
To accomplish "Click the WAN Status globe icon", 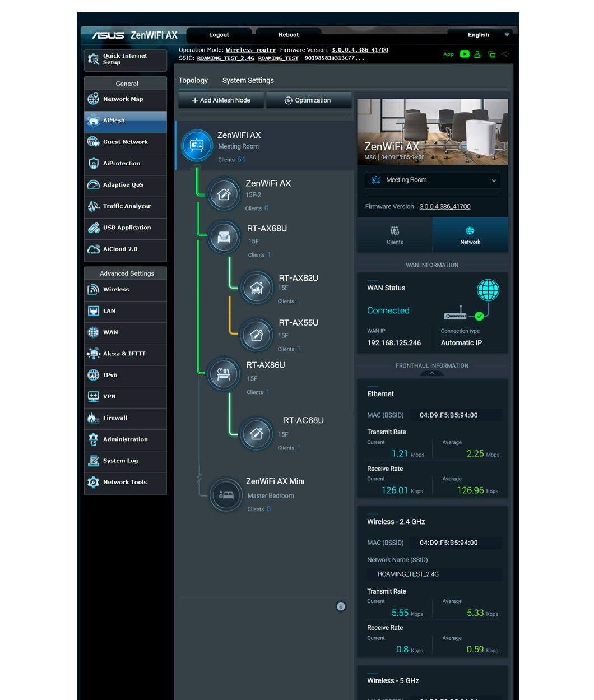I will 488,290.
